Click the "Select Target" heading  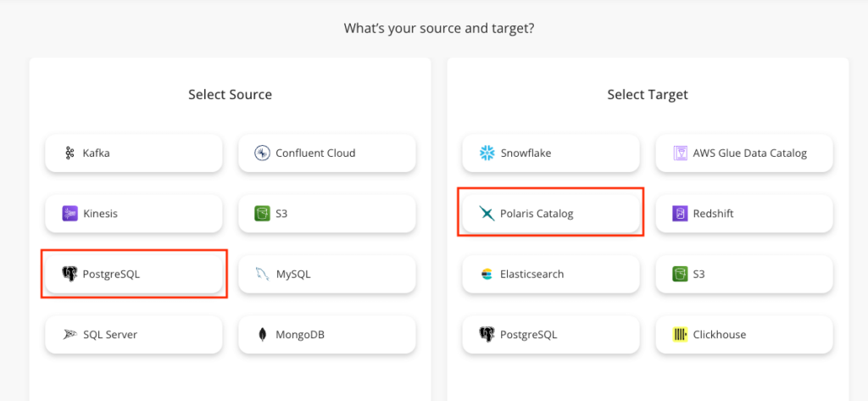(648, 95)
